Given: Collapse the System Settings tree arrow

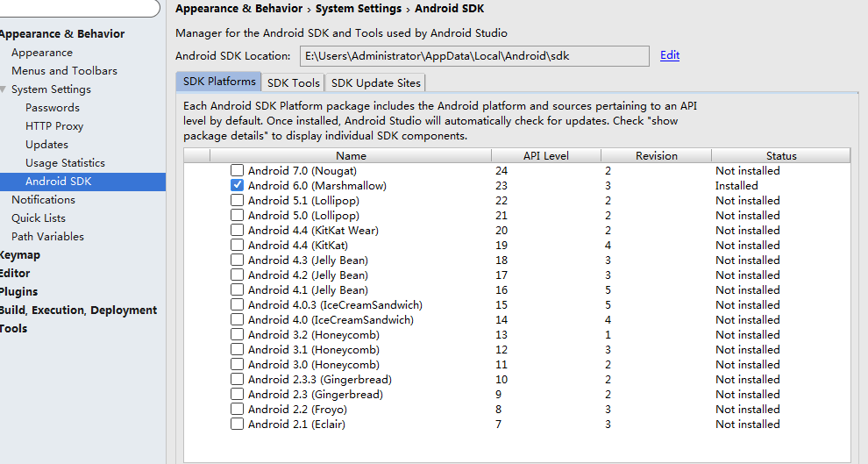Looking at the screenshot, I should (4, 89).
